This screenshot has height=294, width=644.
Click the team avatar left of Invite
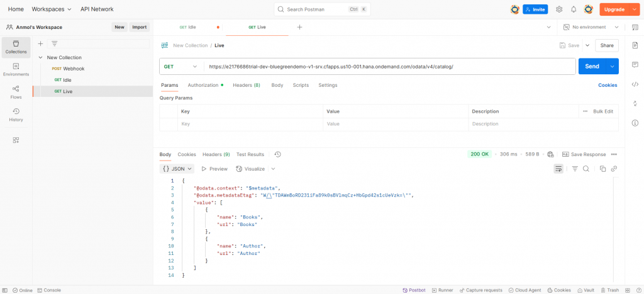514,9
